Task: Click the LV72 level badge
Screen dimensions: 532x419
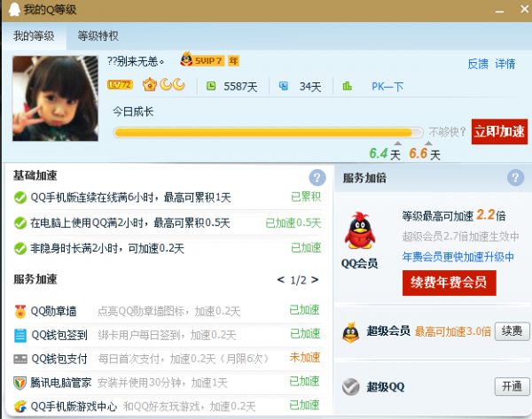Action: pos(120,85)
